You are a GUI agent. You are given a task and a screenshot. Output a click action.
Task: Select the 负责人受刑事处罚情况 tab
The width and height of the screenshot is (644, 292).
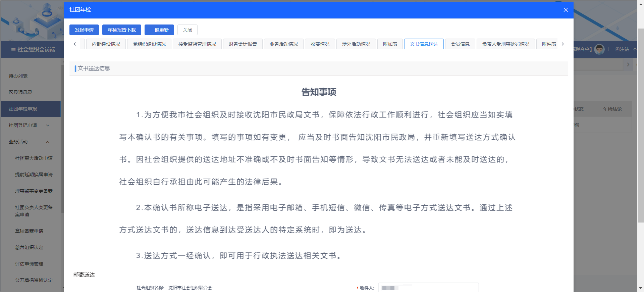505,44
